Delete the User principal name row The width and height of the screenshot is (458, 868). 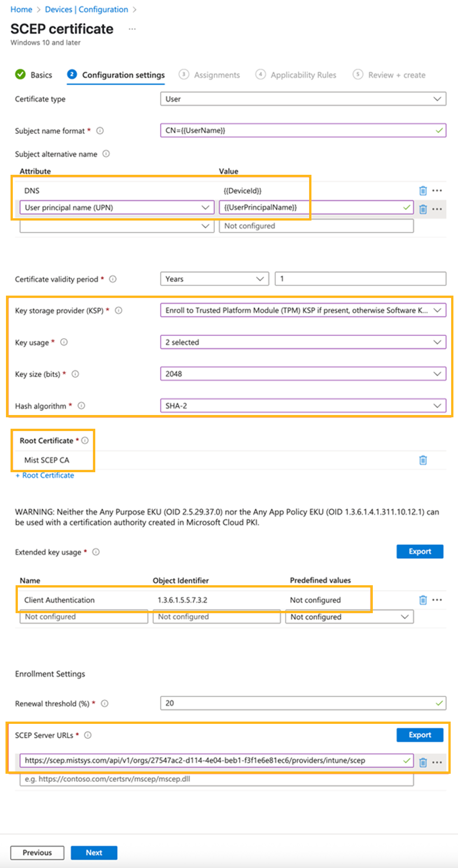423,209
